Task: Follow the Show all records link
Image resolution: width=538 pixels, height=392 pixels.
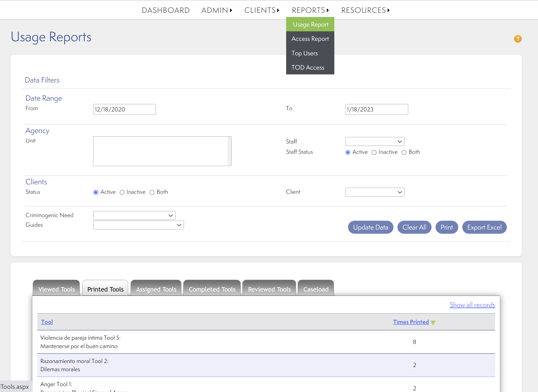Action: (x=472, y=305)
